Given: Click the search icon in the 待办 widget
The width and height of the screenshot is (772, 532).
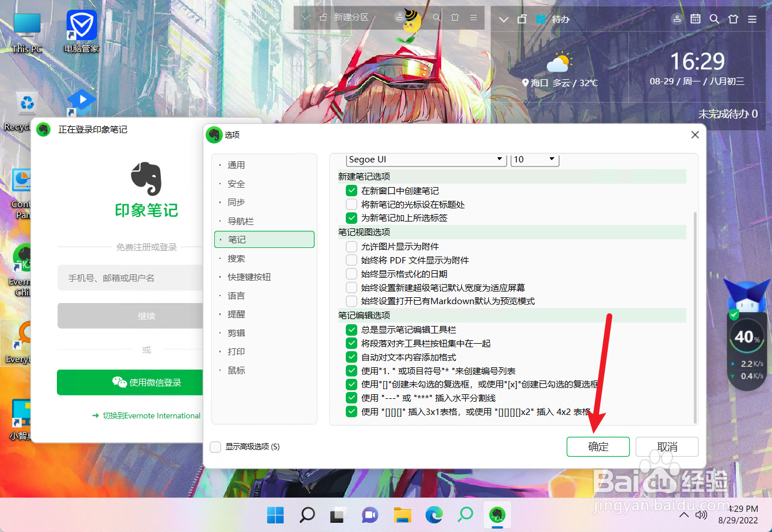Looking at the screenshot, I should (715, 19).
